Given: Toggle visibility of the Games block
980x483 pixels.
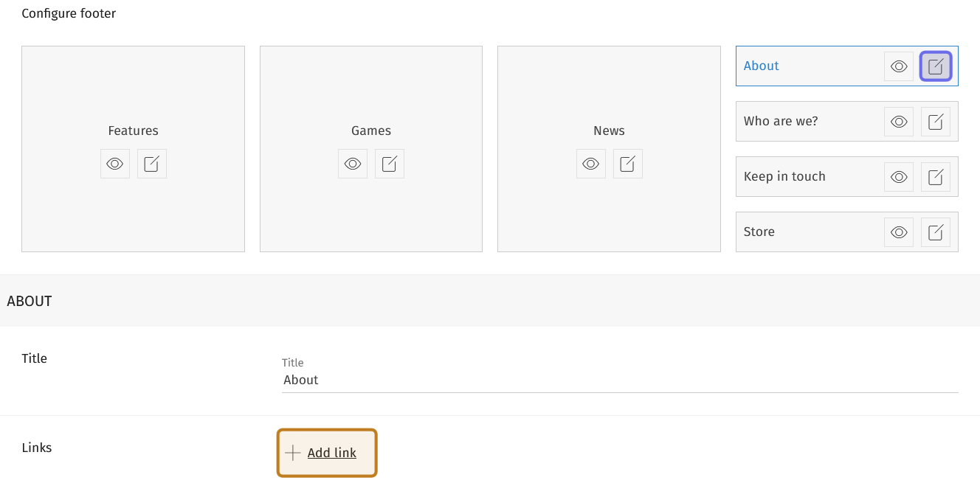Looking at the screenshot, I should (353, 164).
